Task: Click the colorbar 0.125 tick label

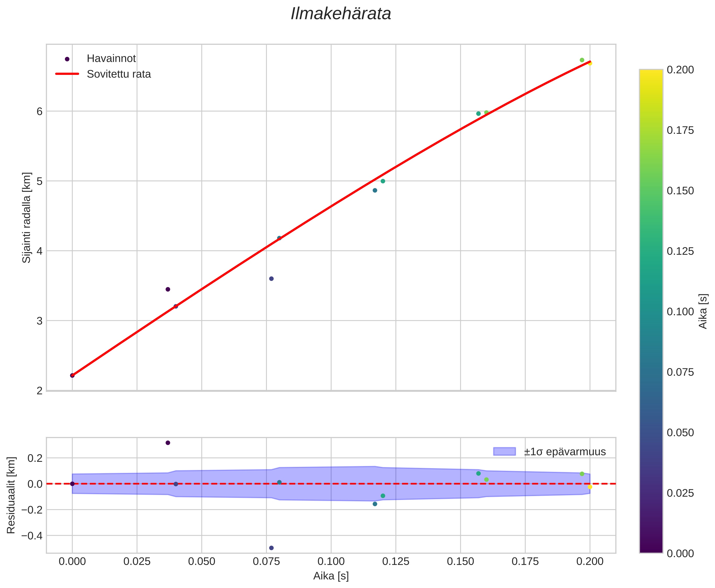Action: coord(680,251)
